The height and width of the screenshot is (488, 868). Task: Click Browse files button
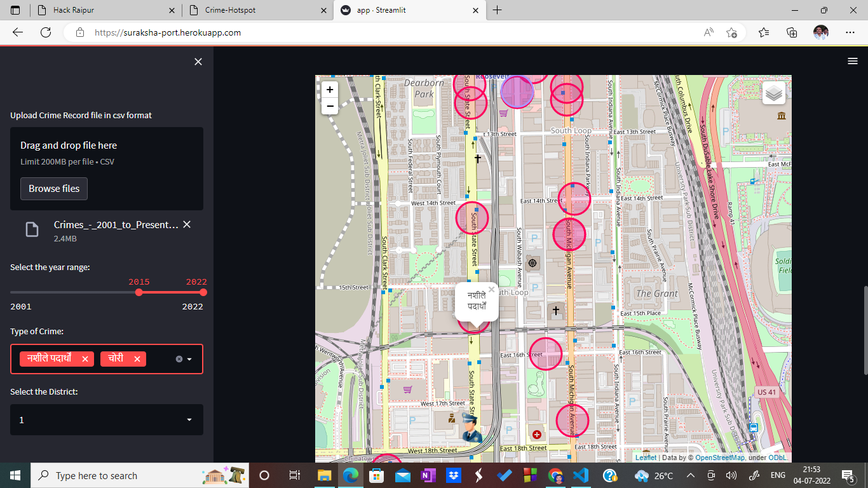pyautogui.click(x=54, y=189)
